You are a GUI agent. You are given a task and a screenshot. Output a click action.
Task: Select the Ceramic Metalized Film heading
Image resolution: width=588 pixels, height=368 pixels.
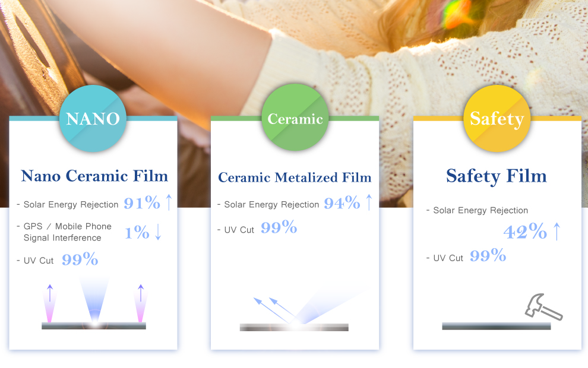coord(295,177)
